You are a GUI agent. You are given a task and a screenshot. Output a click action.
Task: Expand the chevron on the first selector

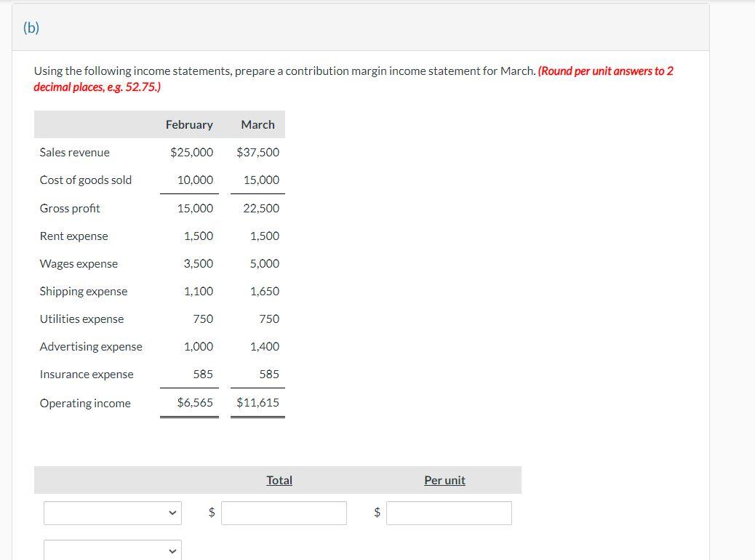[x=172, y=513]
